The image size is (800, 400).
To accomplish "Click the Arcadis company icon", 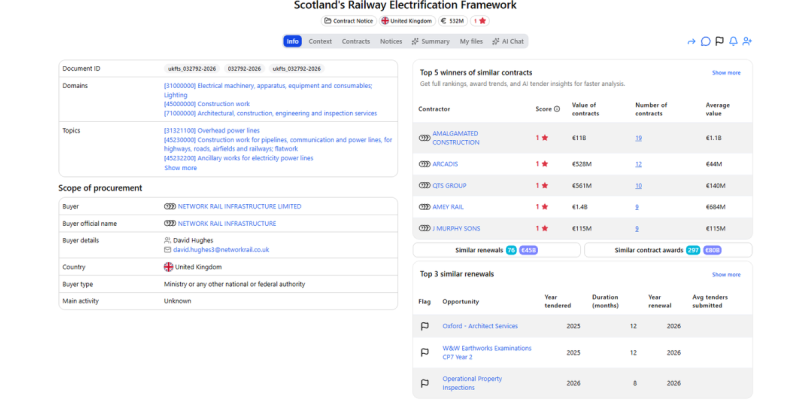I will tap(424, 164).
